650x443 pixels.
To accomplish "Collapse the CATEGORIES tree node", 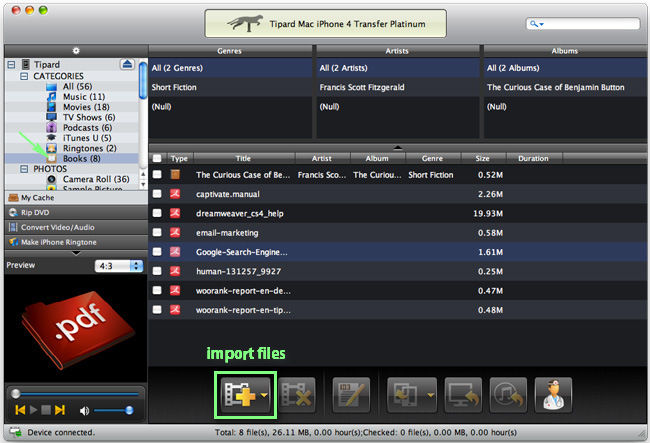I will (x=24, y=76).
